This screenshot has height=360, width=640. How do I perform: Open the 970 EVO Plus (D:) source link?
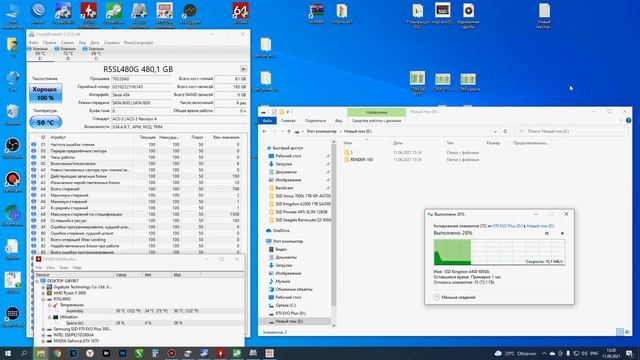(x=507, y=226)
